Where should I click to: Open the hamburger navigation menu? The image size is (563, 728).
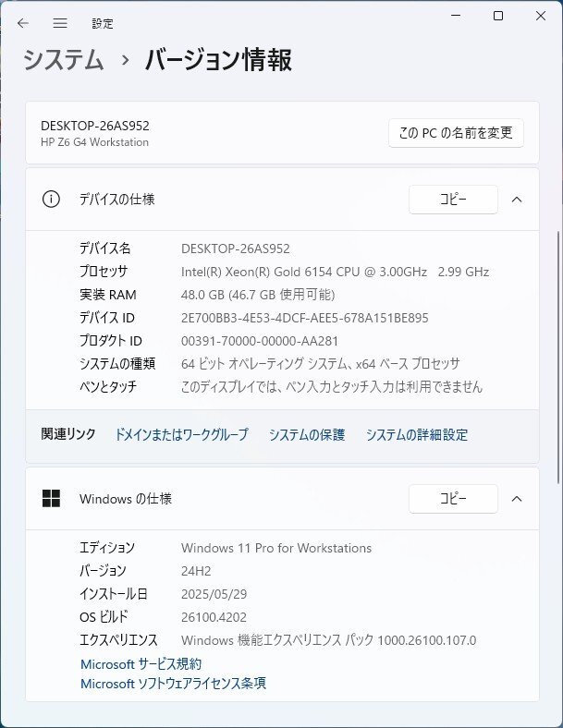pyautogui.click(x=60, y=23)
